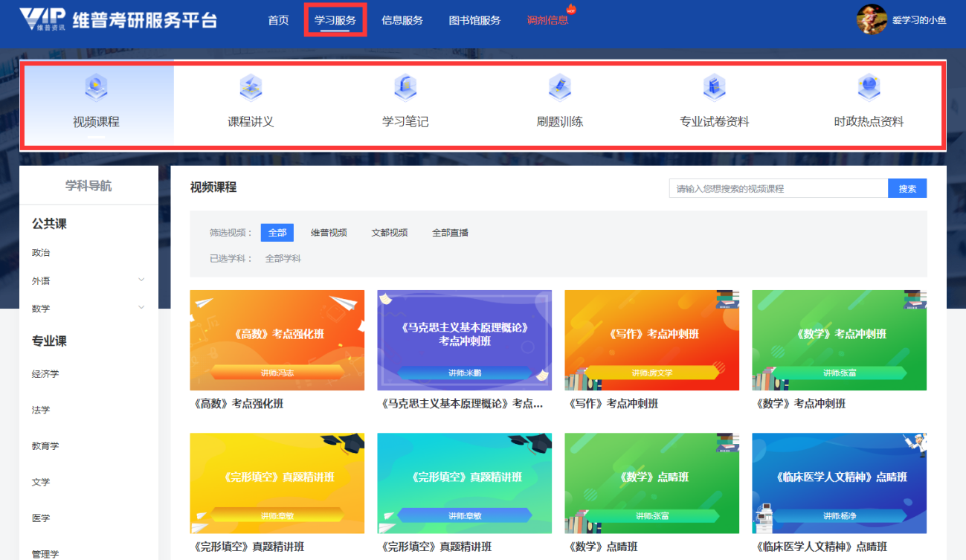
Task: Open the 《高数》考点强化班 thumbnail
Action: tap(277, 340)
